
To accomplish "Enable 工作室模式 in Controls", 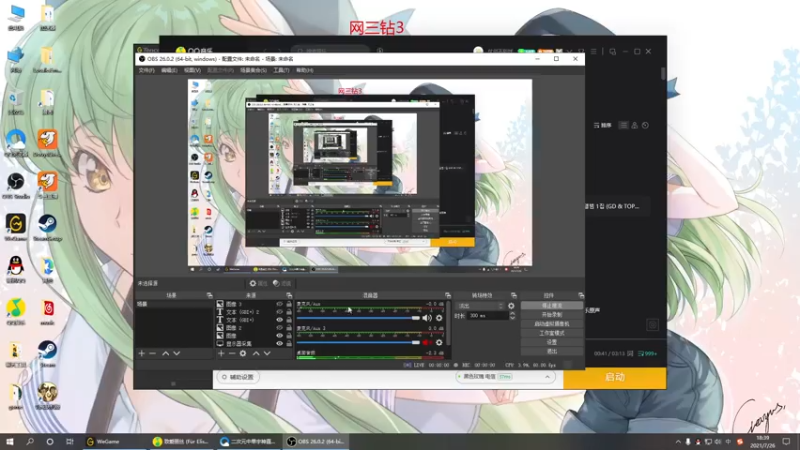I will click(552, 333).
